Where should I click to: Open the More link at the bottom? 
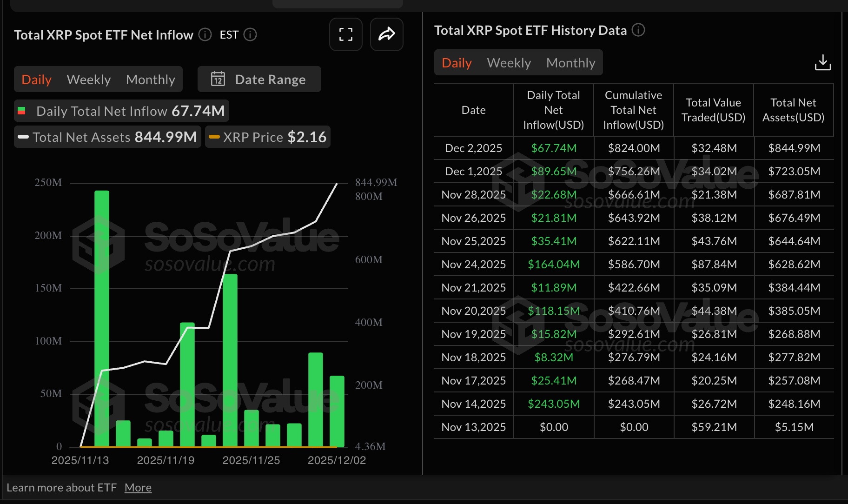[x=138, y=487]
